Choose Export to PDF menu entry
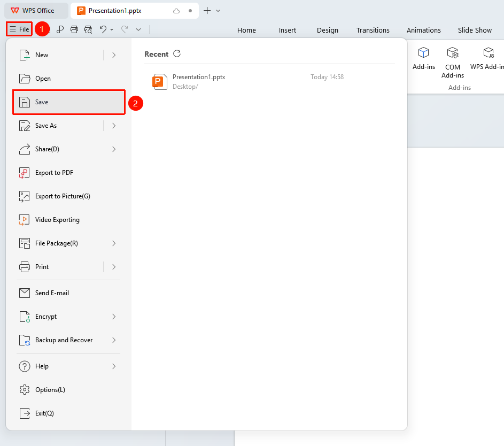The image size is (504, 446). point(68,173)
